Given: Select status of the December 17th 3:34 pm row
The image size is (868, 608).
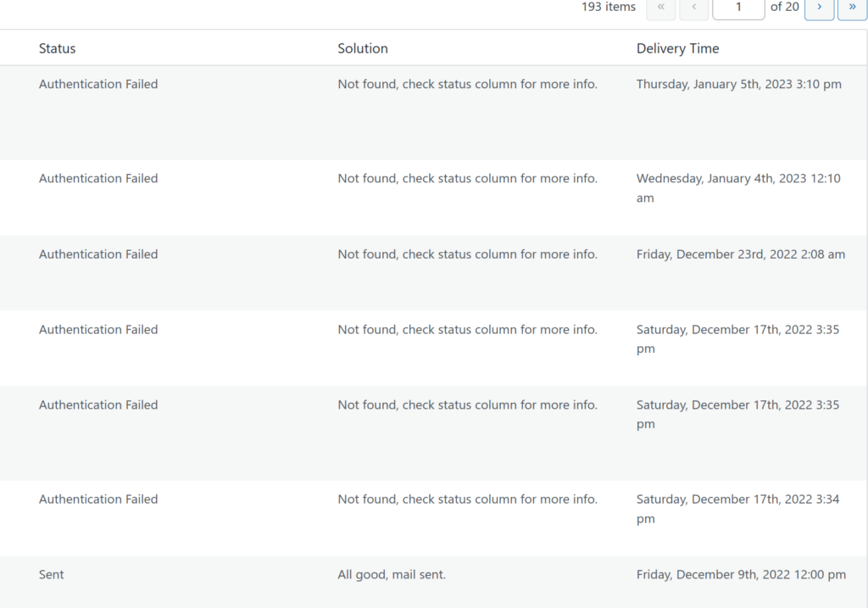Looking at the screenshot, I should (98, 499).
